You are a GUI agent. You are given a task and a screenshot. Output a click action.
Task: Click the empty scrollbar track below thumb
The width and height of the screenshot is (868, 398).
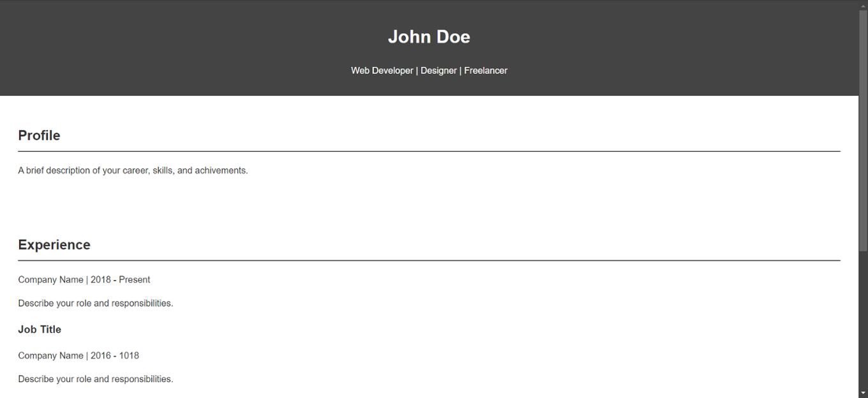pos(863,319)
